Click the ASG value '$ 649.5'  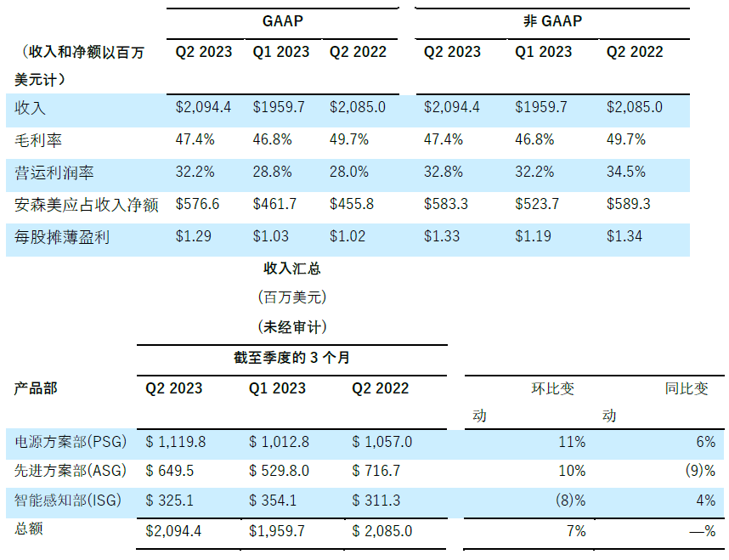tap(170, 471)
